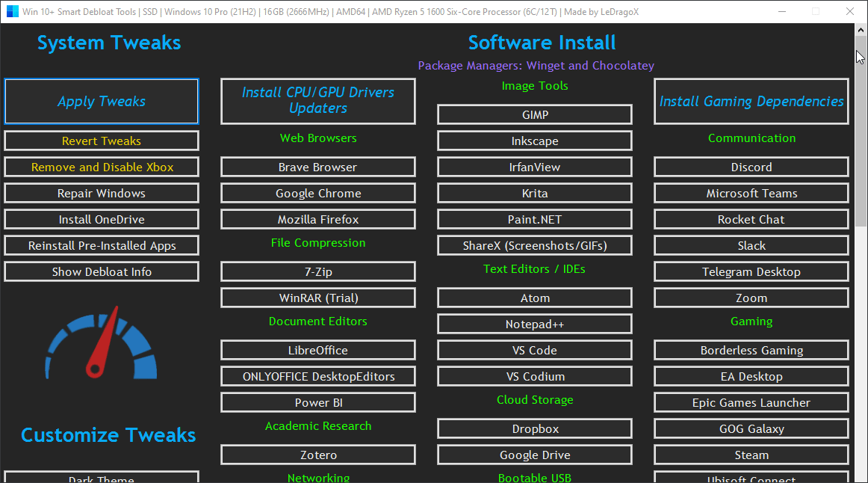Image resolution: width=868 pixels, height=483 pixels.
Task: Install Zoom
Action: (x=751, y=298)
